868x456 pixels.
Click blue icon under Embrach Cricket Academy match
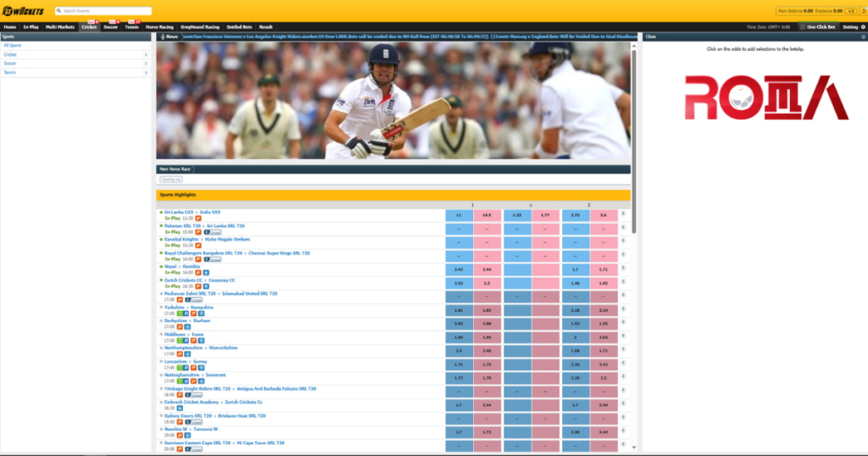pyautogui.click(x=180, y=409)
